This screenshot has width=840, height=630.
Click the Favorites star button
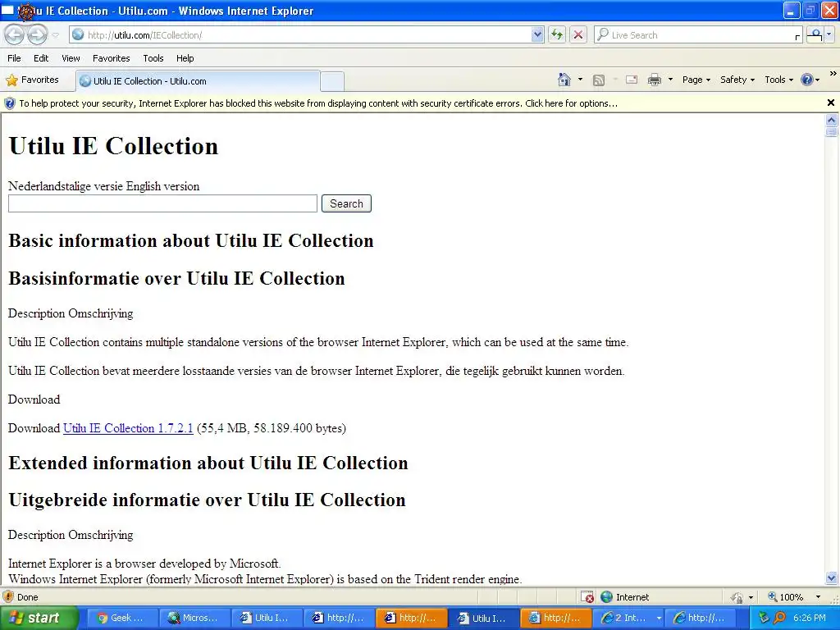32,80
